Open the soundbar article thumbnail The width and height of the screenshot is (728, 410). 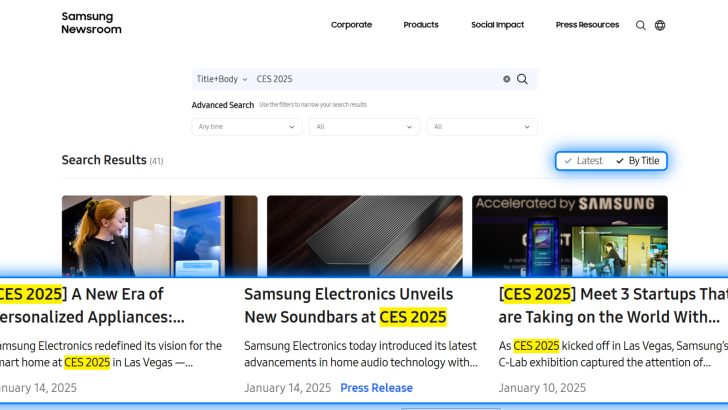tap(365, 236)
